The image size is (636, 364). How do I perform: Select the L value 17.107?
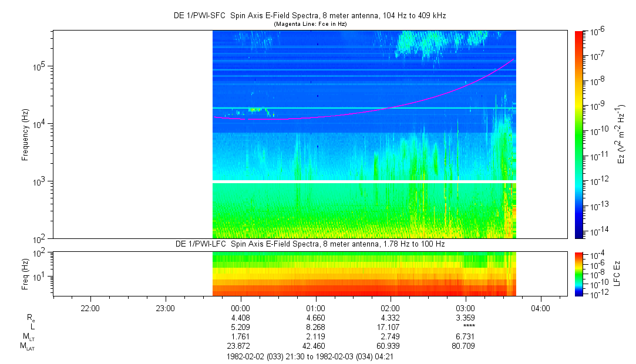(x=391, y=327)
